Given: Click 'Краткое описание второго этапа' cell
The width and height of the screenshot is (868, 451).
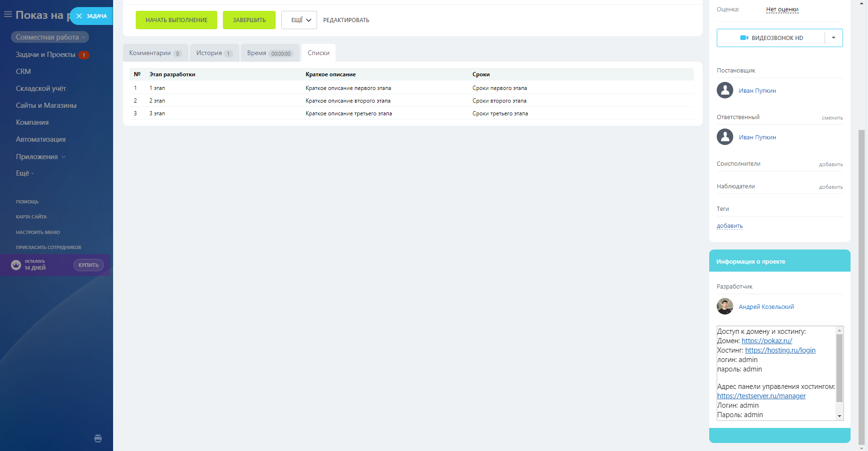Looking at the screenshot, I should pyautogui.click(x=348, y=101).
